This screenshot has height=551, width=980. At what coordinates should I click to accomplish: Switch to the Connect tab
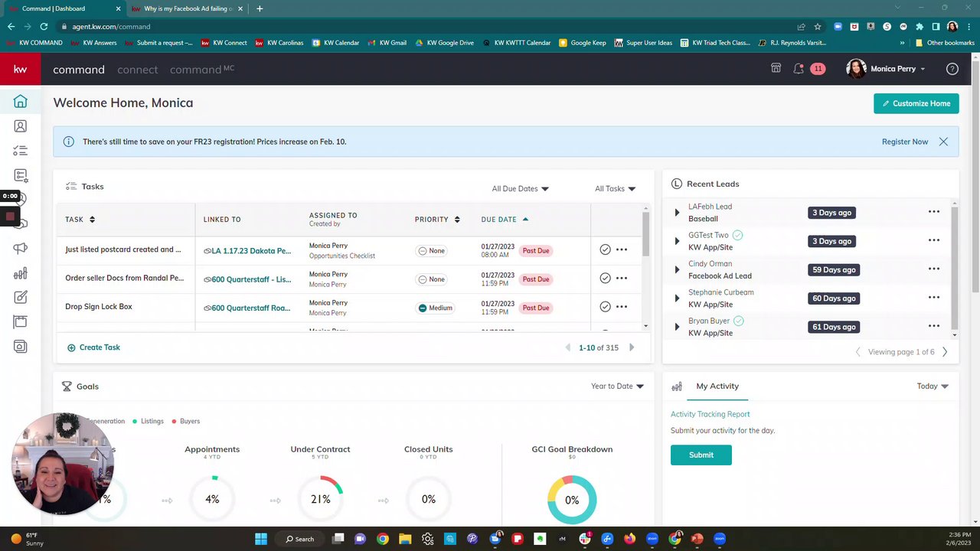[138, 70]
